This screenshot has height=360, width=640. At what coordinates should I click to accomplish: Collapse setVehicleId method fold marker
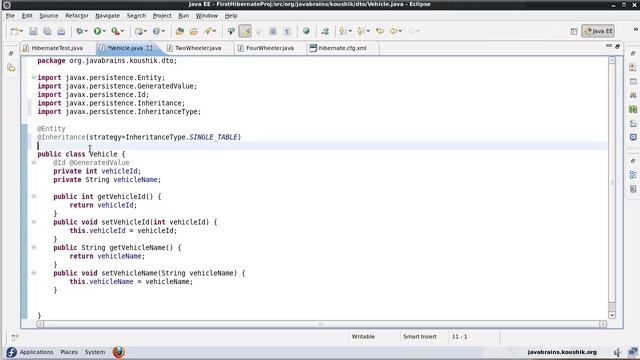[x=34, y=222]
